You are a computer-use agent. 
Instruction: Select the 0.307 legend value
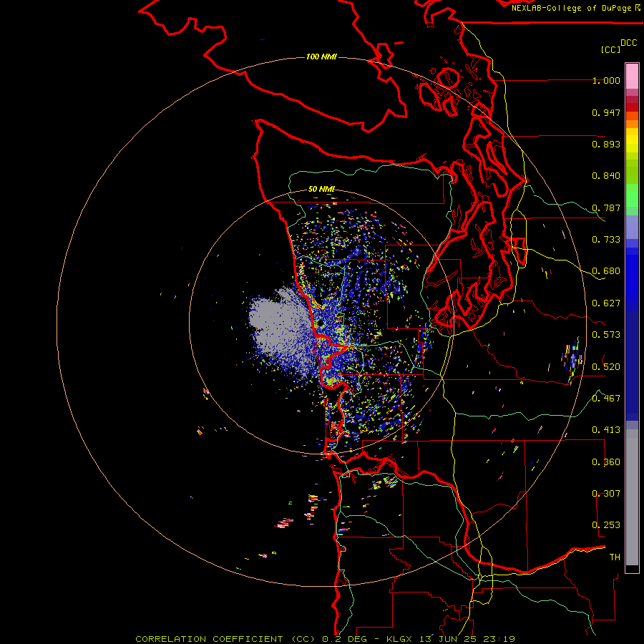tap(606, 494)
